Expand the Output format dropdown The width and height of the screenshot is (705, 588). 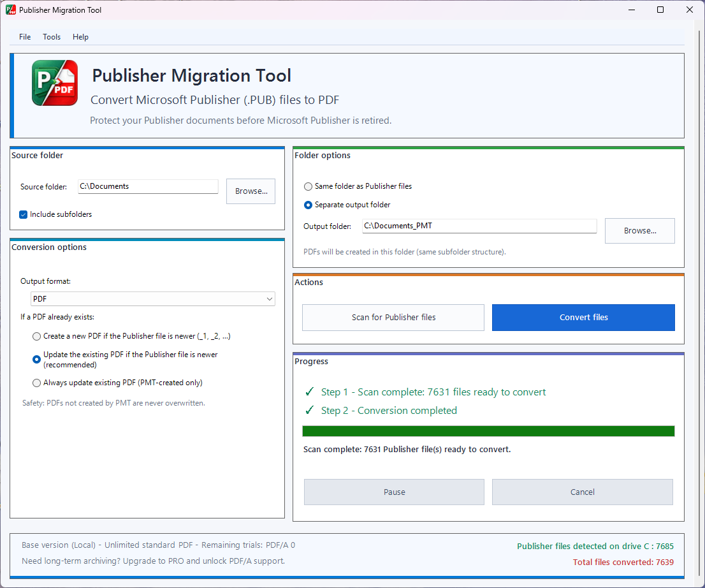[153, 298]
